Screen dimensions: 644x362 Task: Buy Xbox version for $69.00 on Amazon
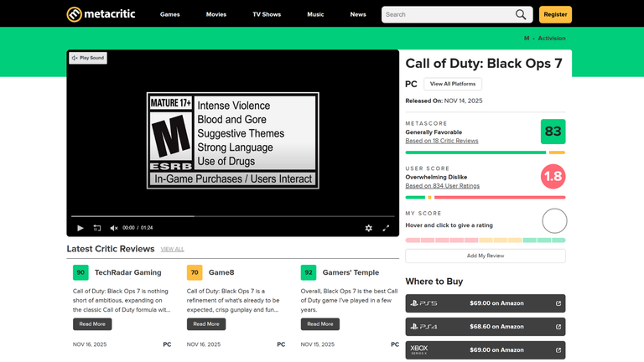click(486, 350)
